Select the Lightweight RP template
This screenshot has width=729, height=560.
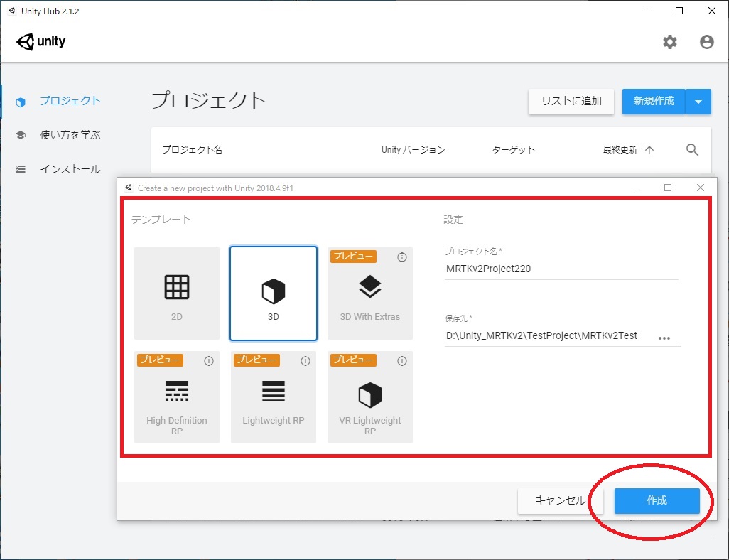point(274,397)
